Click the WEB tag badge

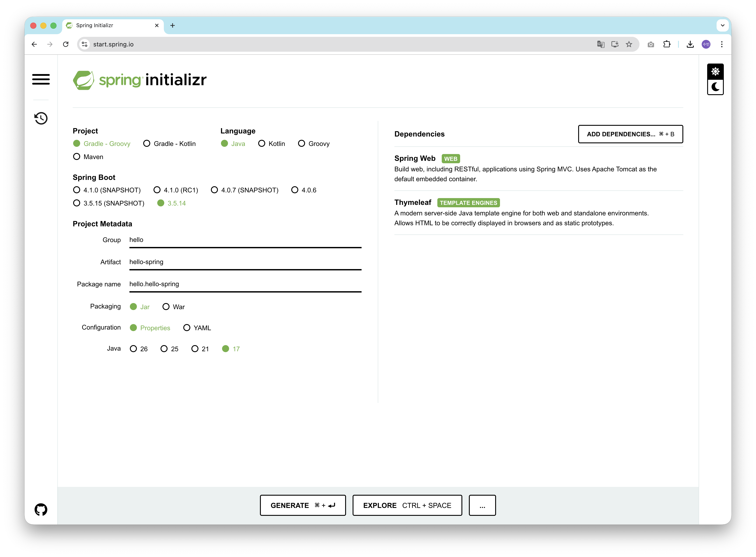450,159
